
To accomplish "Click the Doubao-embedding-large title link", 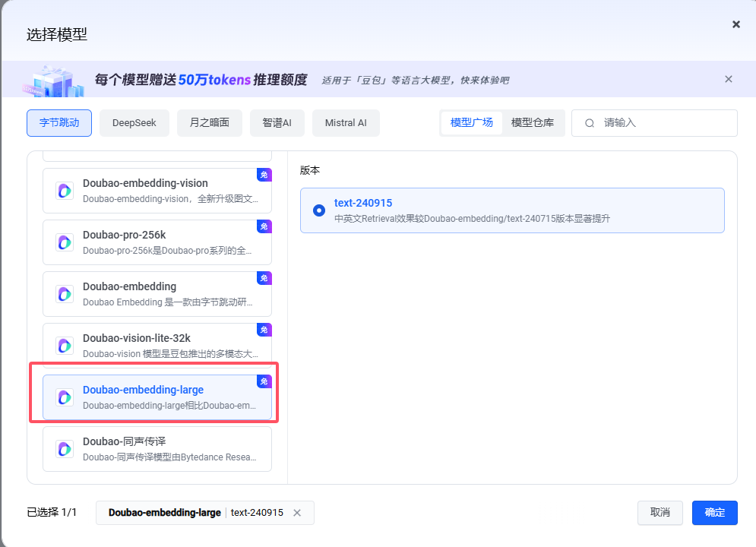I will click(x=143, y=390).
